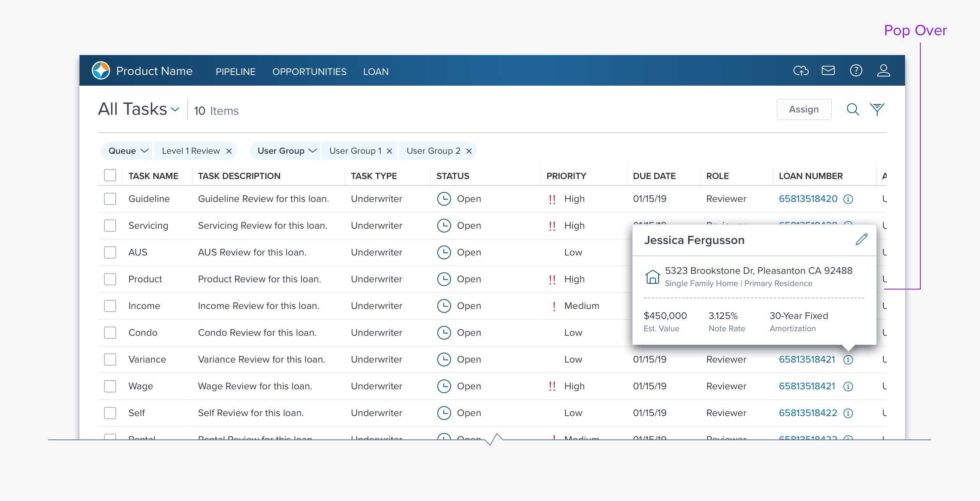Edit Jessica Fergusson with pencil icon
The height and width of the screenshot is (501, 980).
[x=862, y=239]
